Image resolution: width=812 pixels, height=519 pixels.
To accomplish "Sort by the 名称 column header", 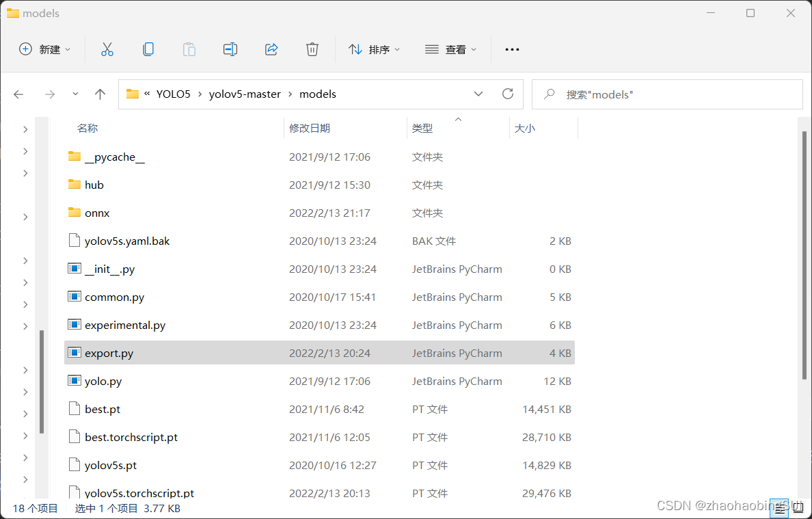I will (x=87, y=128).
